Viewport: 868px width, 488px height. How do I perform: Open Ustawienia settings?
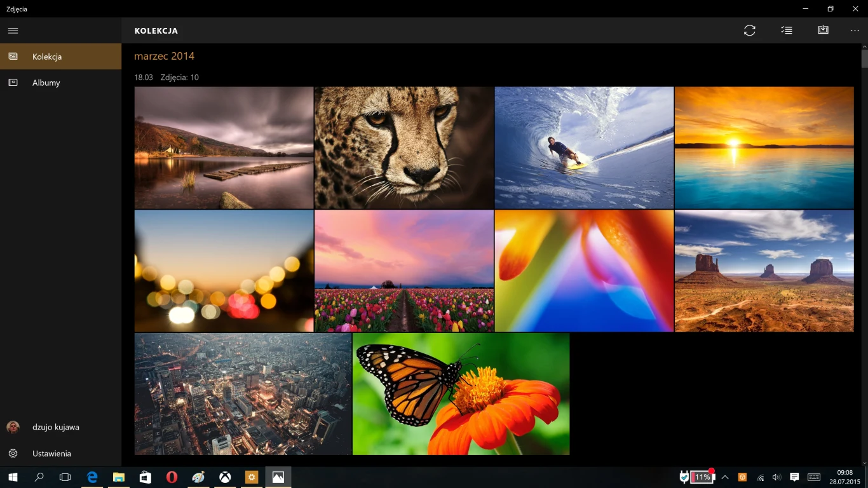coord(51,454)
